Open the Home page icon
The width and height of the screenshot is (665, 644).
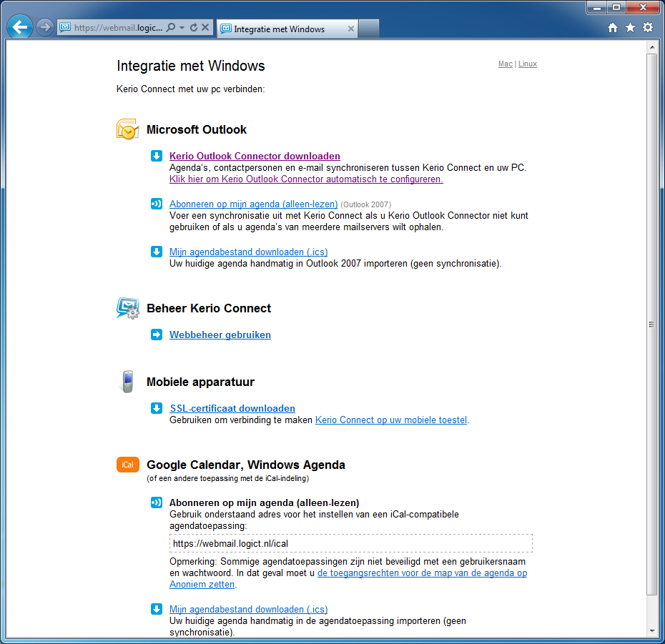[x=613, y=28]
